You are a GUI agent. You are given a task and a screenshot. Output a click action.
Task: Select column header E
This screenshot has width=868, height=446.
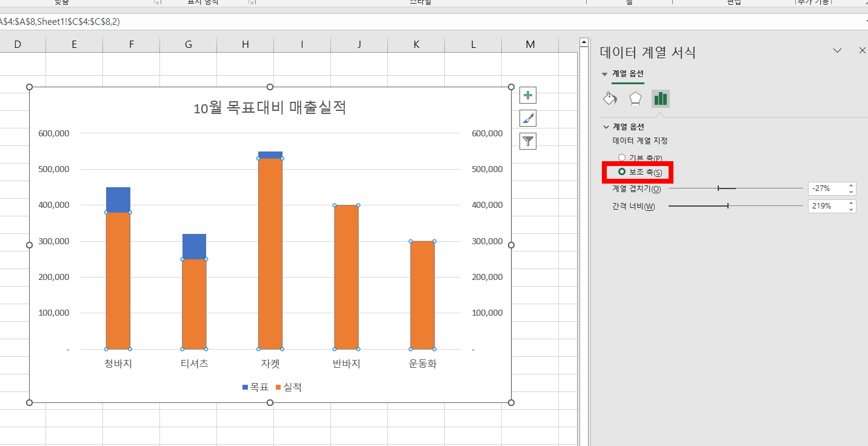74,44
